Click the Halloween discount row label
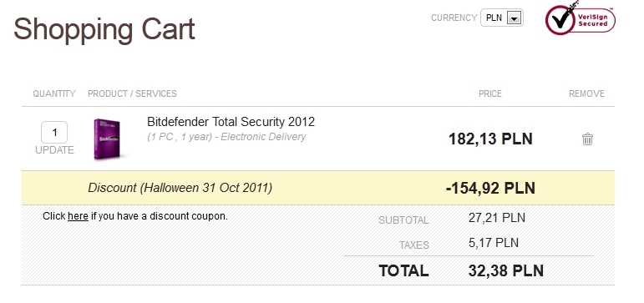This screenshot has height=303, width=644. [180, 188]
